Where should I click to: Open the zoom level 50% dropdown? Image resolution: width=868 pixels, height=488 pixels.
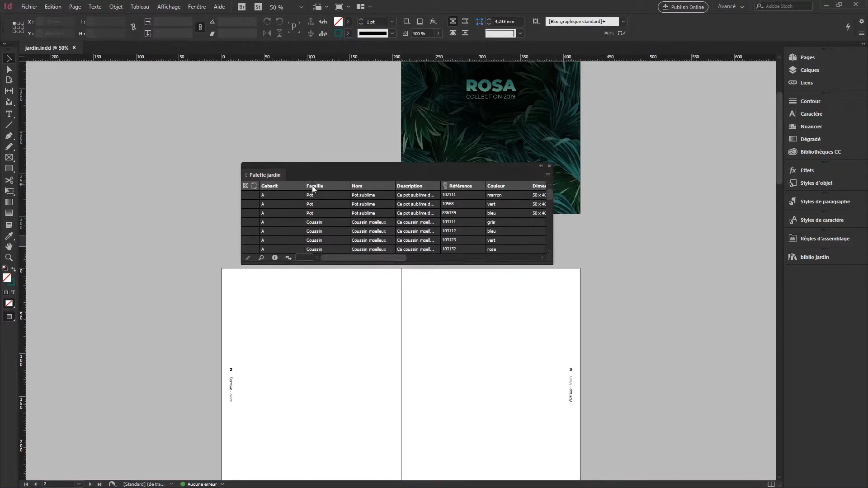click(x=301, y=7)
